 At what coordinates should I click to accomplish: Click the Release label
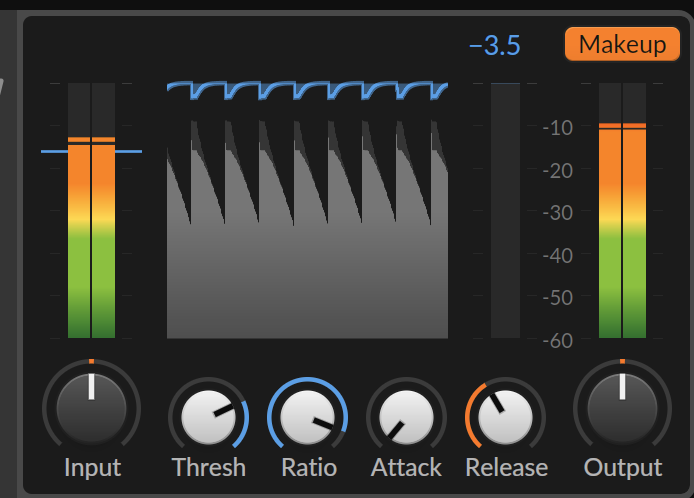(507, 467)
